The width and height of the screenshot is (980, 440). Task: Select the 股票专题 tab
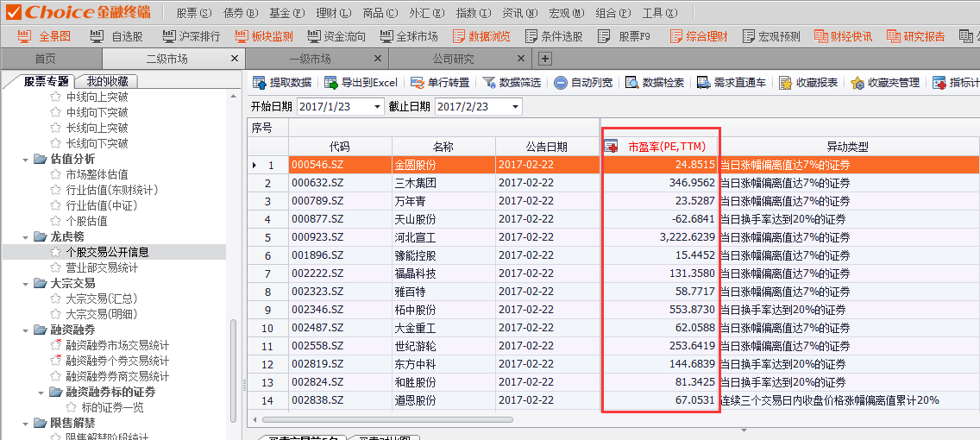coord(44,80)
